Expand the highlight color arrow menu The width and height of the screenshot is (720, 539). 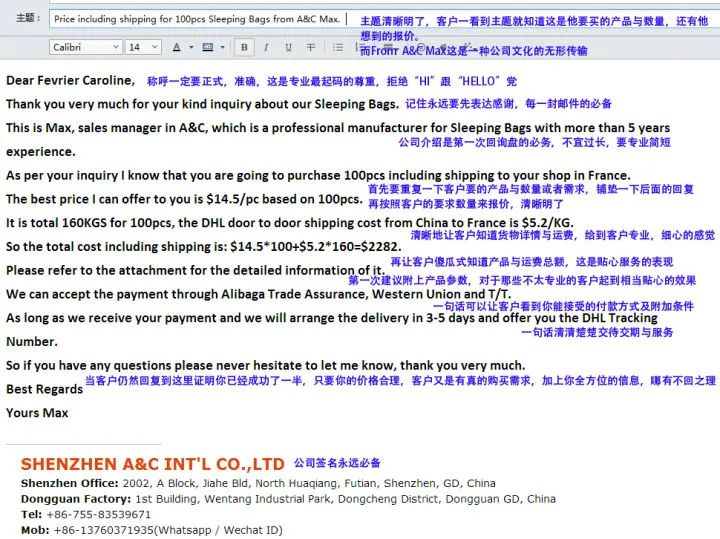(223, 47)
